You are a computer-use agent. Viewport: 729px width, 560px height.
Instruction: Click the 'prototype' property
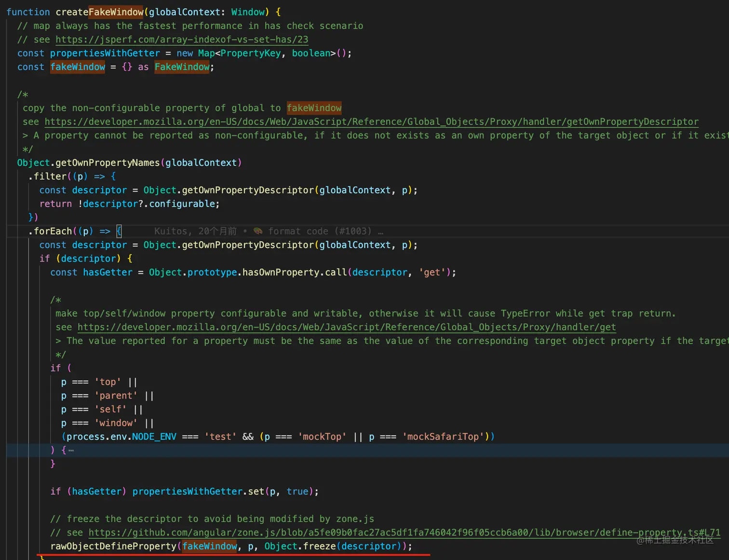(212, 272)
